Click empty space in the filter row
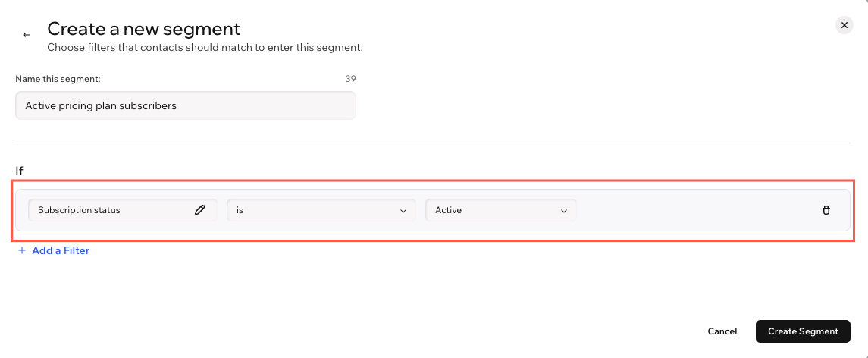The height and width of the screenshot is (358, 868). [x=697, y=210]
